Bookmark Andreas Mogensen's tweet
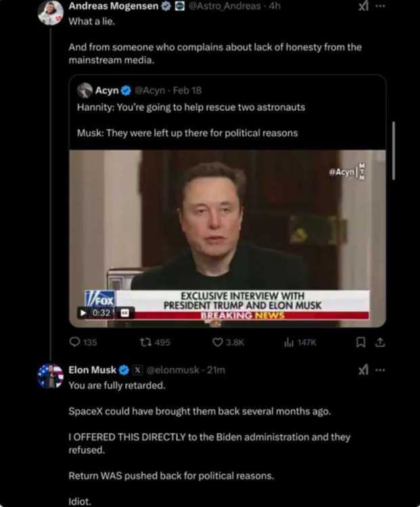Viewport: 420px width, 507px height. pyautogui.click(x=361, y=343)
